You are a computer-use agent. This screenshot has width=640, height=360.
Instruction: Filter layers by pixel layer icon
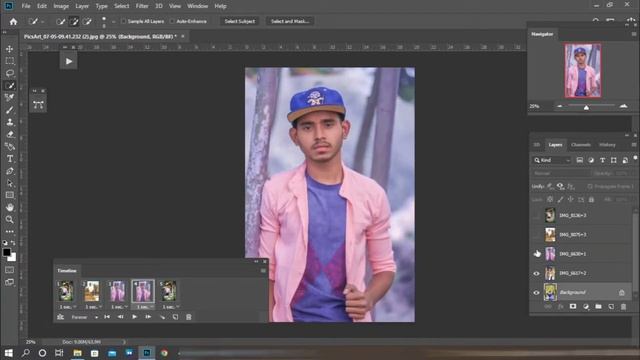(x=580, y=160)
